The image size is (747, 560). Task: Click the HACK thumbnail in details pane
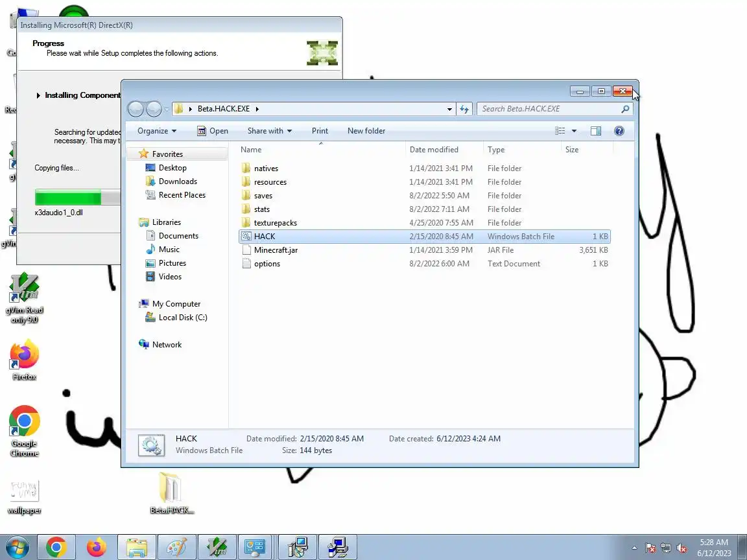(x=152, y=445)
